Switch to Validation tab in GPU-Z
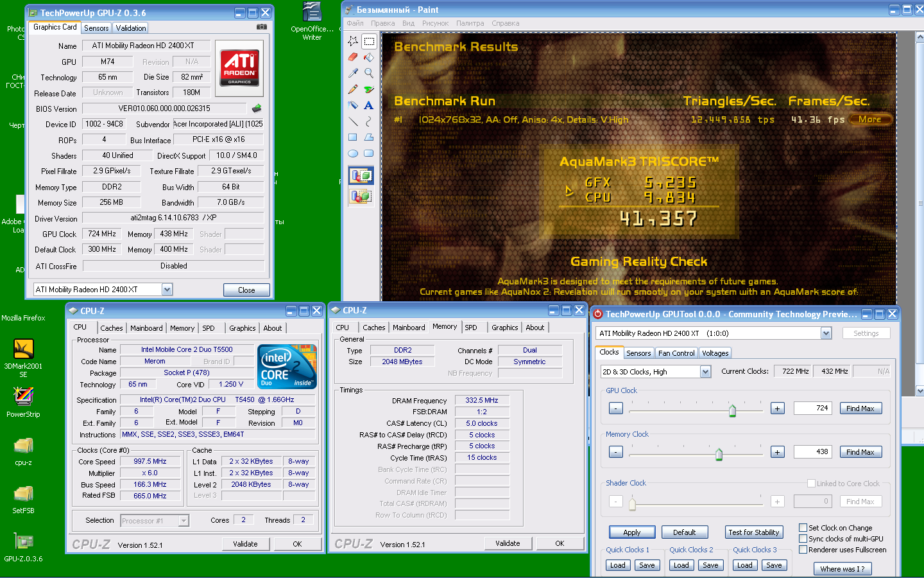The image size is (924, 578). click(131, 28)
